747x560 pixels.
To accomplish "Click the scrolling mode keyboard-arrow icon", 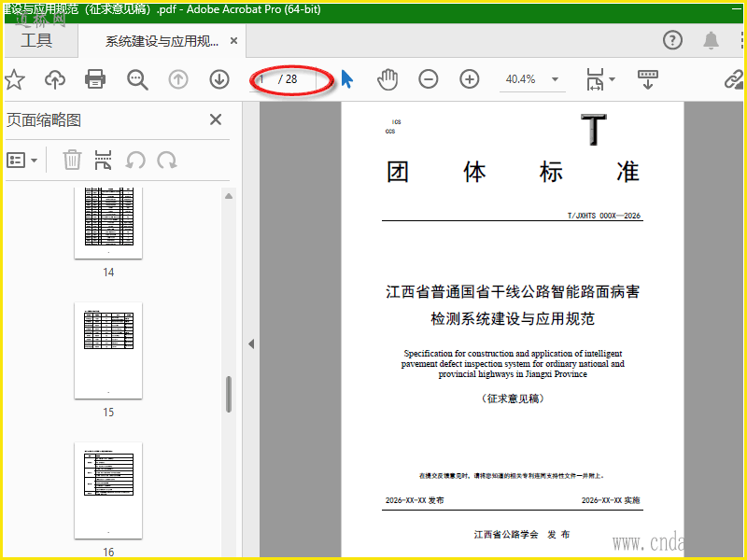I will (x=647, y=79).
